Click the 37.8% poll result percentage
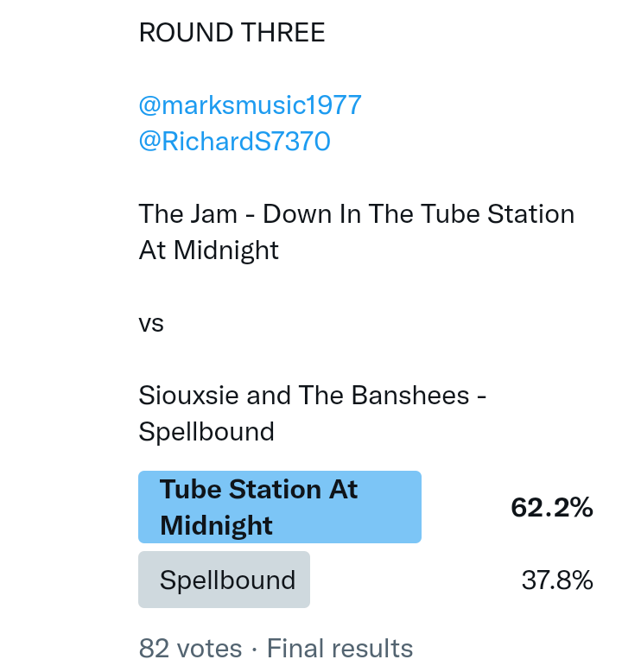 pyautogui.click(x=557, y=580)
